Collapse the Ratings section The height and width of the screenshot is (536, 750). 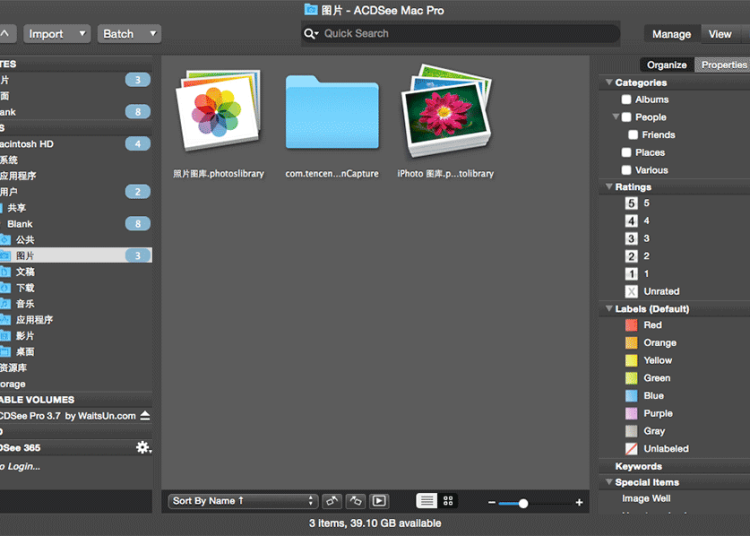click(609, 187)
